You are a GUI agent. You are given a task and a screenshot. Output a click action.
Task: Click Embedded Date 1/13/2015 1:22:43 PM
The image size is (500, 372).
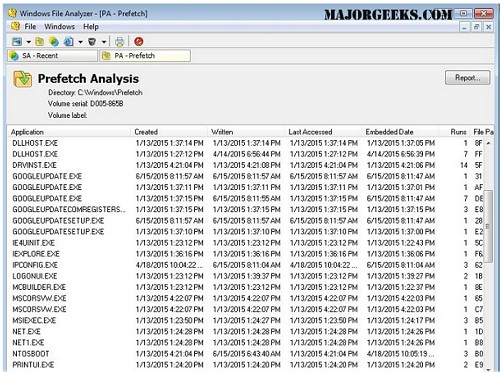(x=401, y=243)
